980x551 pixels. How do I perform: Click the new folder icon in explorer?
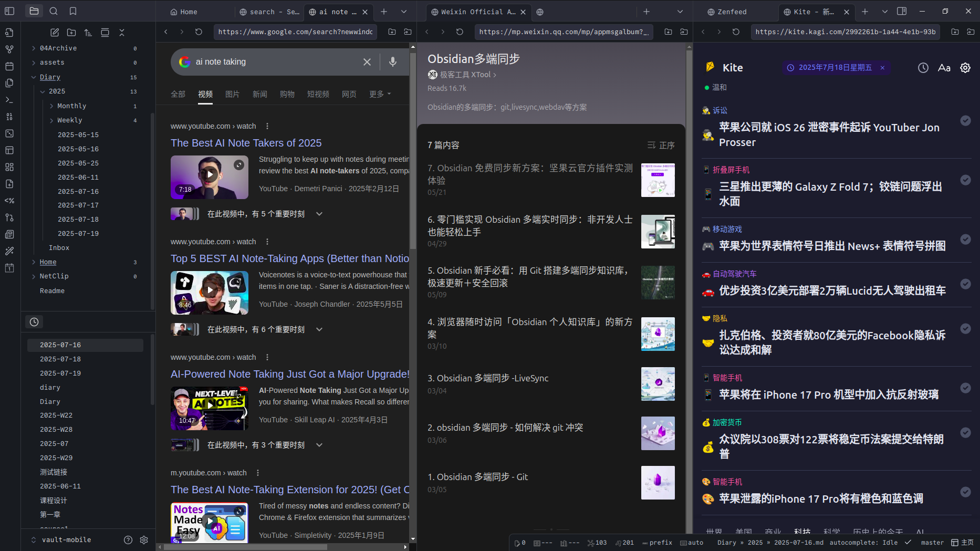click(x=71, y=33)
